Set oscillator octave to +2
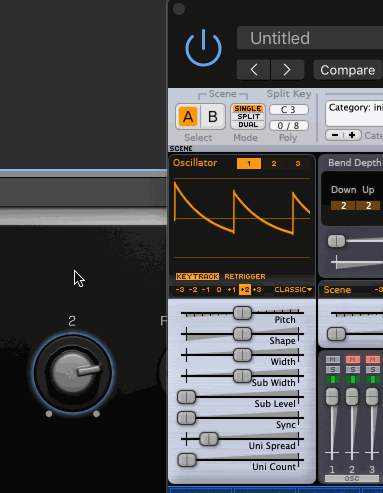This screenshot has height=493, width=383. point(245,290)
